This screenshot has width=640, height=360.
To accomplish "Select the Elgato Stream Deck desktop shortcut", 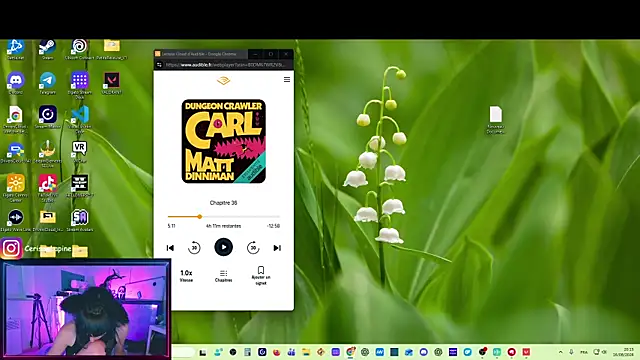I will (80, 85).
